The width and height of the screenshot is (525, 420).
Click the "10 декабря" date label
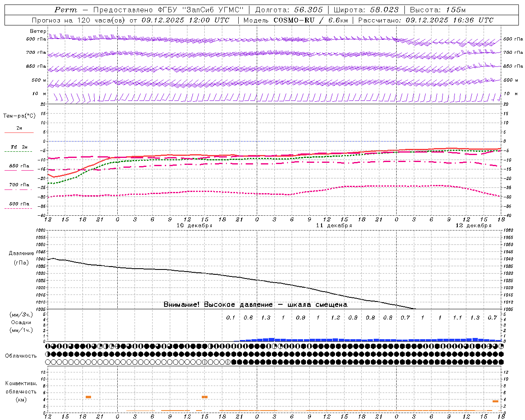pos(194,226)
